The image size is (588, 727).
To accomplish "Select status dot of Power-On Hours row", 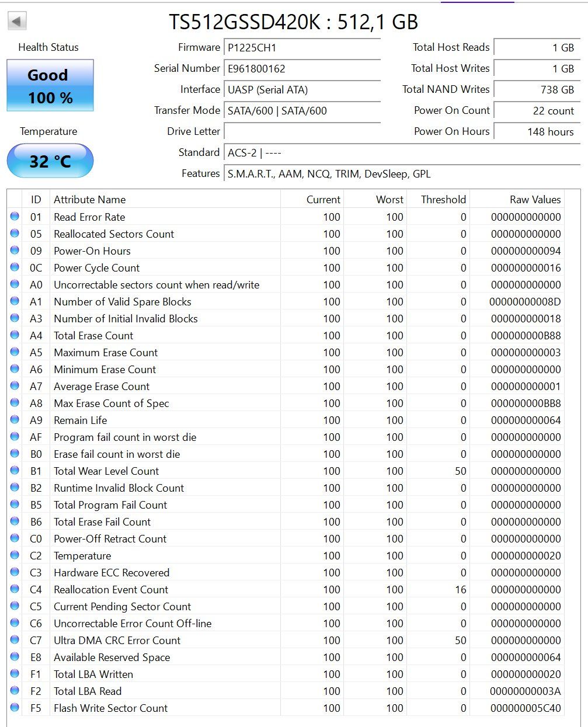I will 15,251.
